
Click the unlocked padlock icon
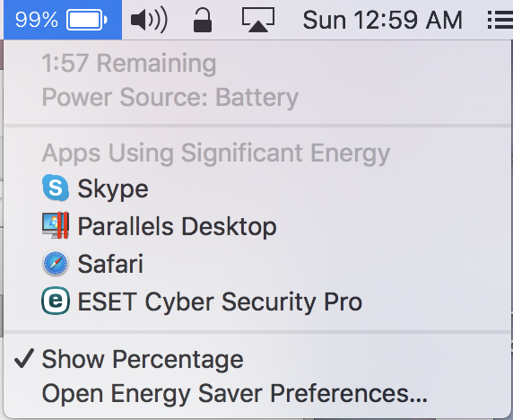pyautogui.click(x=203, y=21)
